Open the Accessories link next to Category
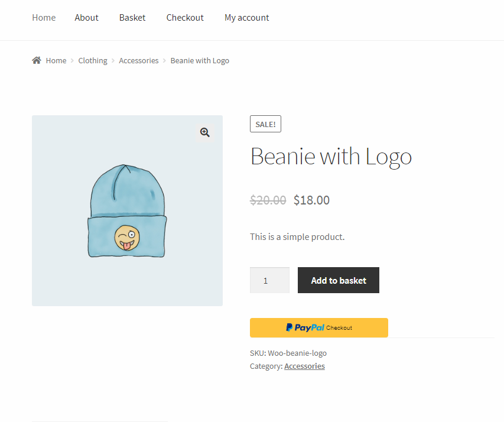504x422 pixels. [304, 366]
